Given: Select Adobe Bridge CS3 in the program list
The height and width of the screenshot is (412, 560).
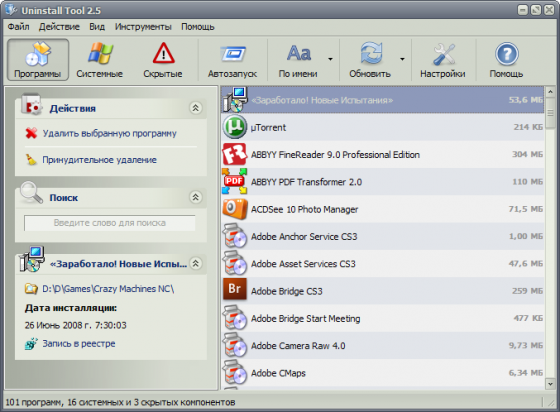Looking at the screenshot, I should click(x=383, y=291).
